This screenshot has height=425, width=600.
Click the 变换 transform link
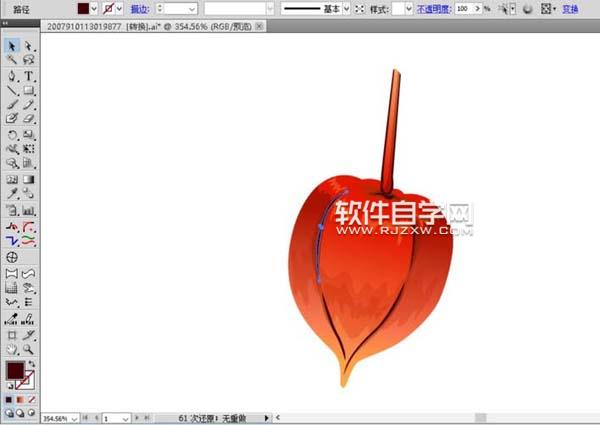(570, 9)
